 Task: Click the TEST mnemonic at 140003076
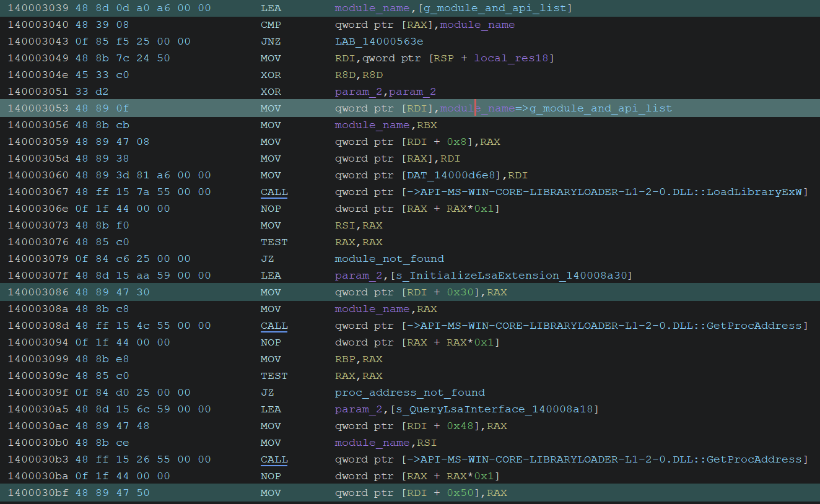[x=274, y=242]
